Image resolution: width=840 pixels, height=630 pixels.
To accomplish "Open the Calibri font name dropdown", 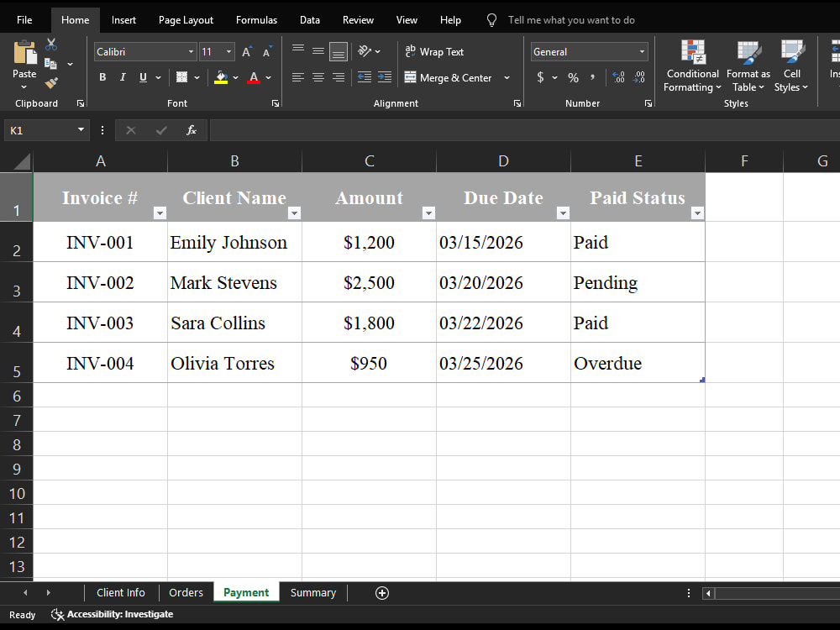I will (x=191, y=52).
